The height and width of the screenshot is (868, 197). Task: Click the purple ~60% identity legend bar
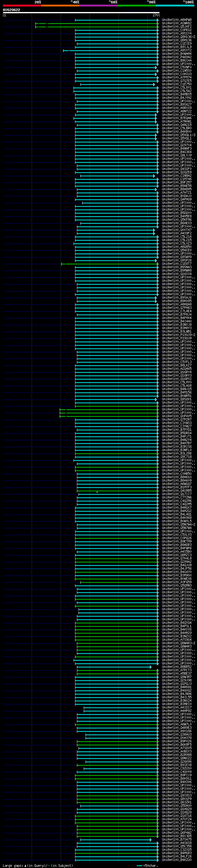tap(98, 6)
